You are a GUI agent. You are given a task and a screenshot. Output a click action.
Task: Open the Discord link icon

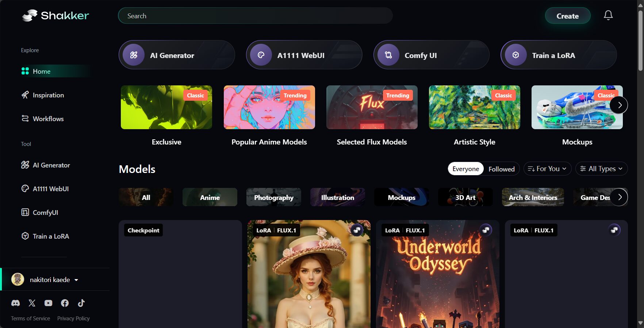(15, 303)
